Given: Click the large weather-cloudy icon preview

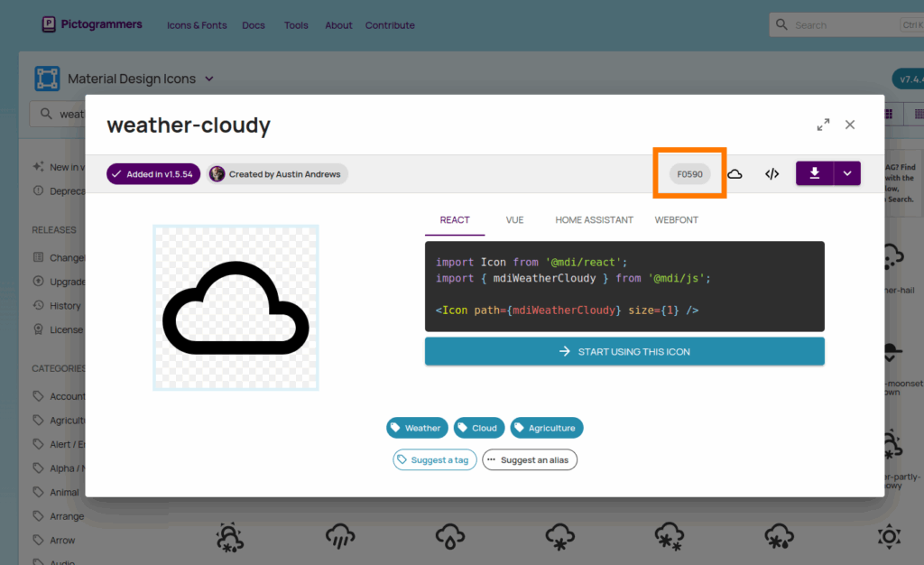Looking at the screenshot, I should pos(236,308).
